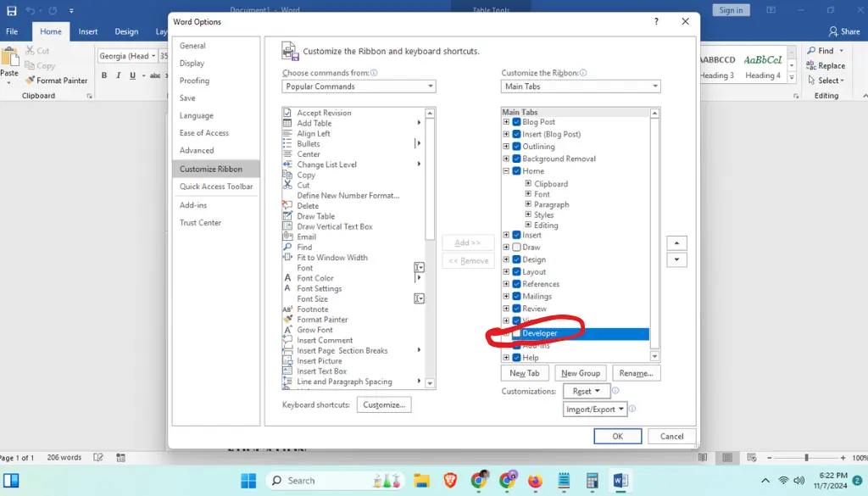Open Quick Access Toolbar category
The height and width of the screenshot is (496, 868).
216,186
